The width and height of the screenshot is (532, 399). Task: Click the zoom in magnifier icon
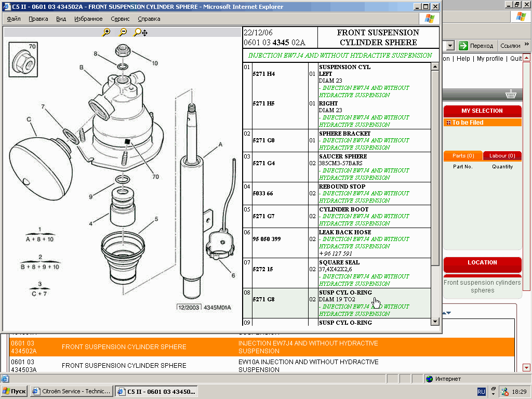(107, 32)
